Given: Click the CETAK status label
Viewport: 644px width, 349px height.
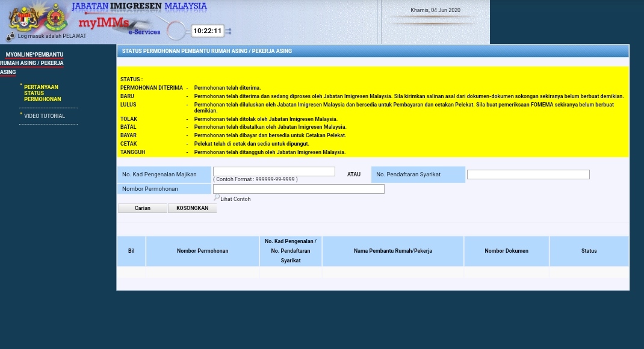Looking at the screenshot, I should click(129, 144).
